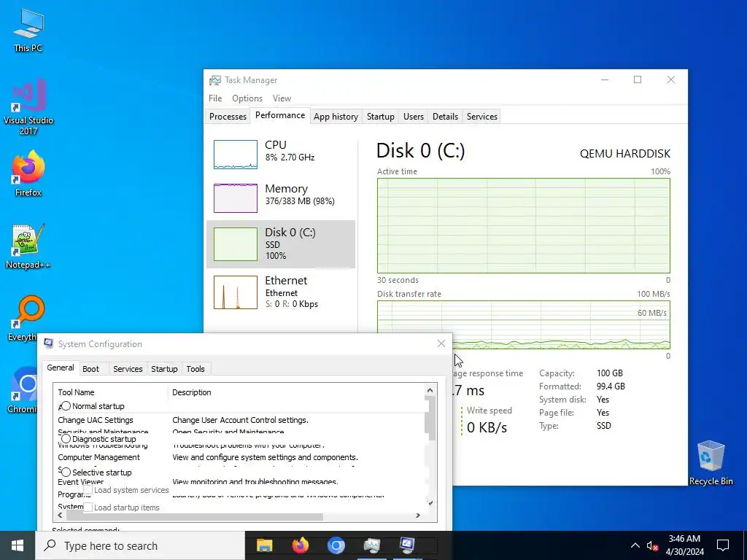Open Task Manager View menu

282,98
